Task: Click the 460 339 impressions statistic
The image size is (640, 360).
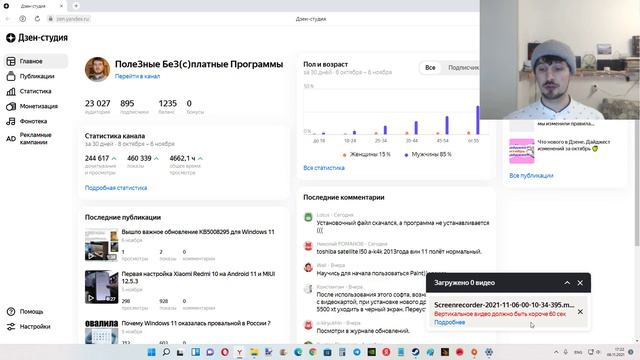Action: [139, 158]
